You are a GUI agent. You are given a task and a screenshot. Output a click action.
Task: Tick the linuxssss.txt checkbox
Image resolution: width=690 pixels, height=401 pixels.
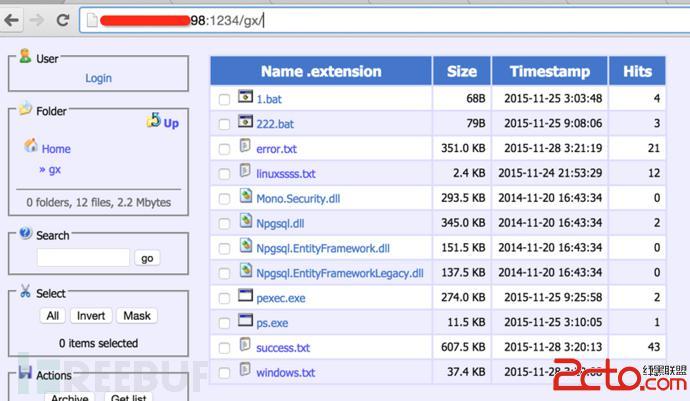coord(224,174)
